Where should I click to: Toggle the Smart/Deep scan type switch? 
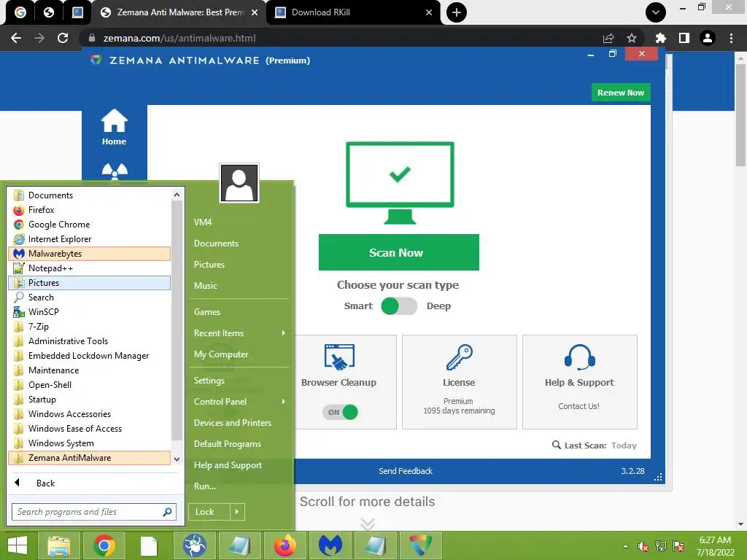(399, 306)
